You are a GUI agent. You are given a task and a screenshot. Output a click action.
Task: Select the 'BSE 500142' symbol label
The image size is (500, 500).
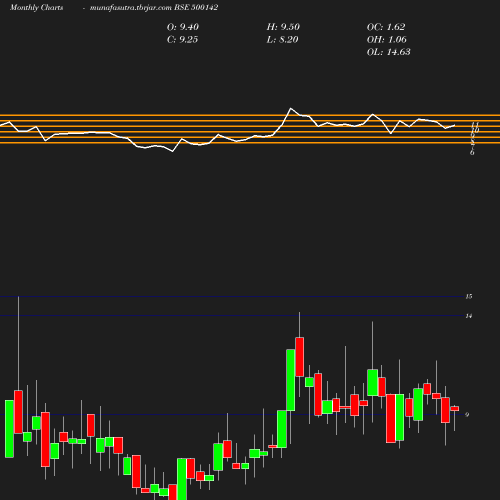pos(196,7)
